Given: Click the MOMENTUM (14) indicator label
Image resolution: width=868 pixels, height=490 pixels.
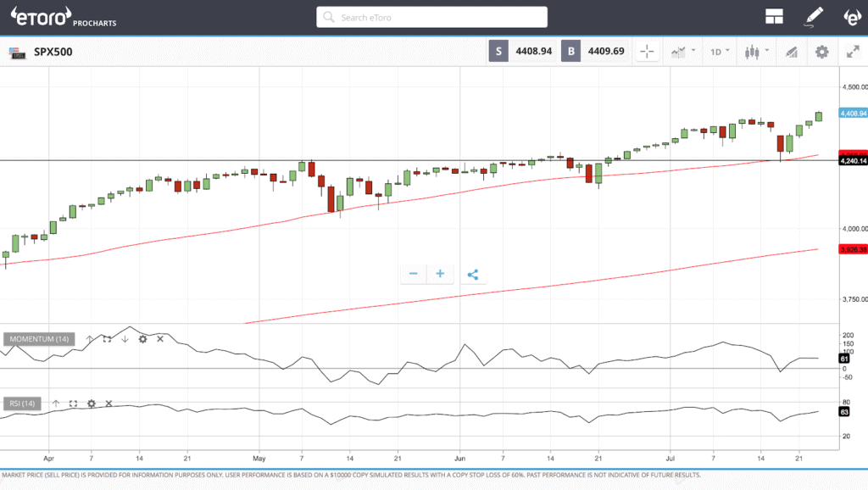Looking at the screenshot, I should pyautogui.click(x=39, y=339).
